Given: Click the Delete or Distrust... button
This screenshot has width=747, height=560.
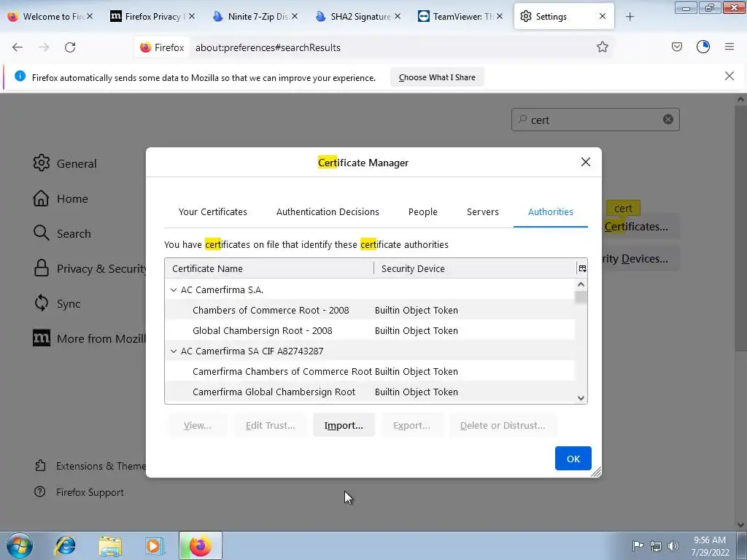Looking at the screenshot, I should 503,425.
